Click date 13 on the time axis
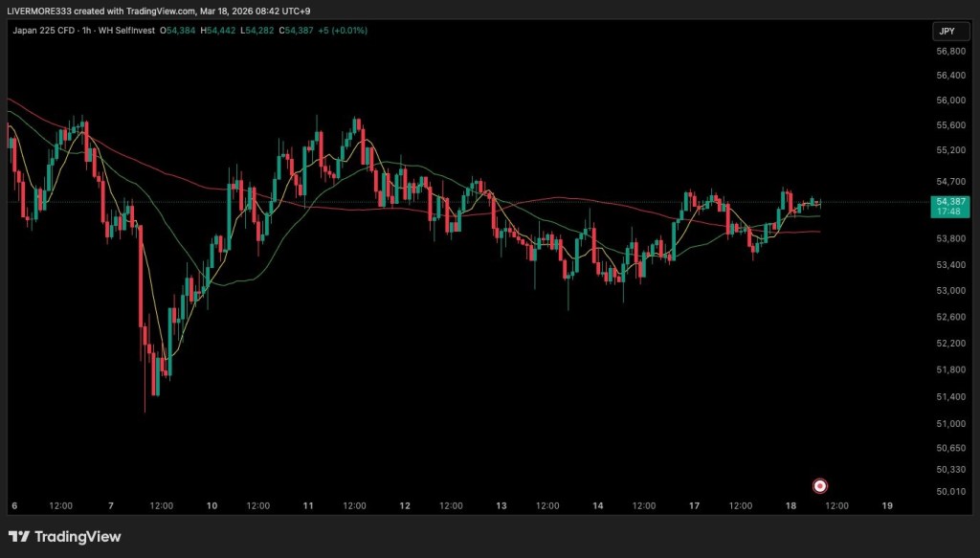This screenshot has height=558, width=980. (x=501, y=505)
